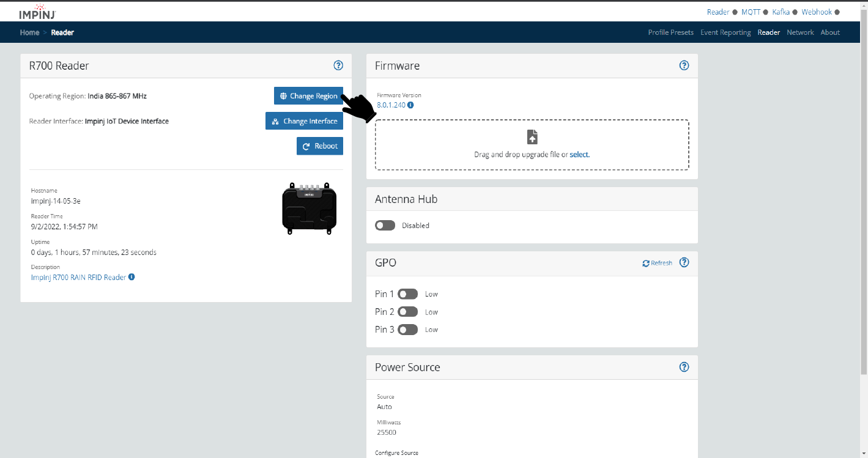Toggle GPO Pin 2 switch
The height and width of the screenshot is (458, 868).
click(407, 312)
